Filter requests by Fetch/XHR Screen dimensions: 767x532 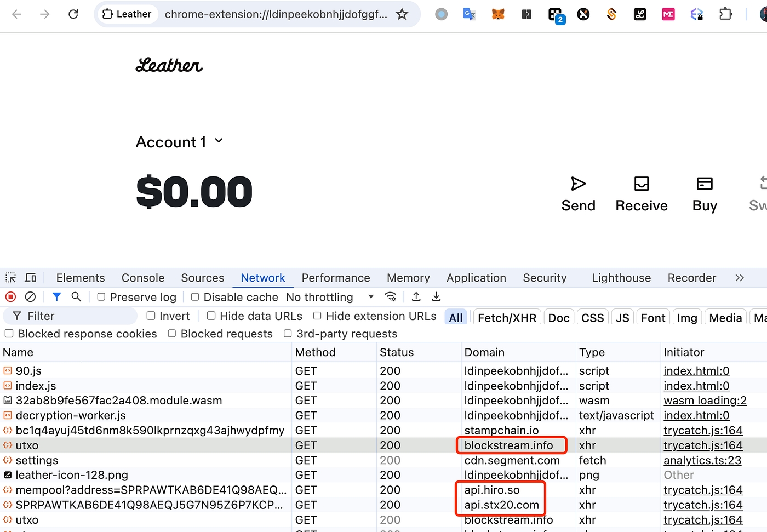(507, 318)
